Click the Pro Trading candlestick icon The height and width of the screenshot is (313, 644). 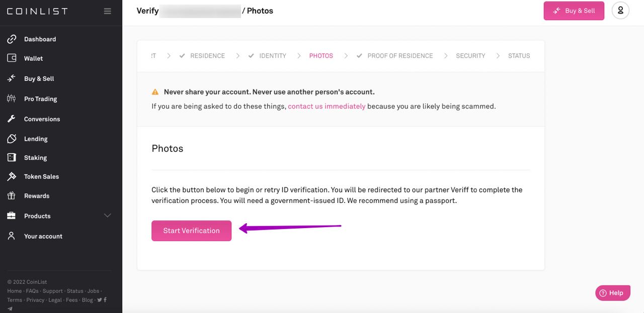pyautogui.click(x=11, y=98)
